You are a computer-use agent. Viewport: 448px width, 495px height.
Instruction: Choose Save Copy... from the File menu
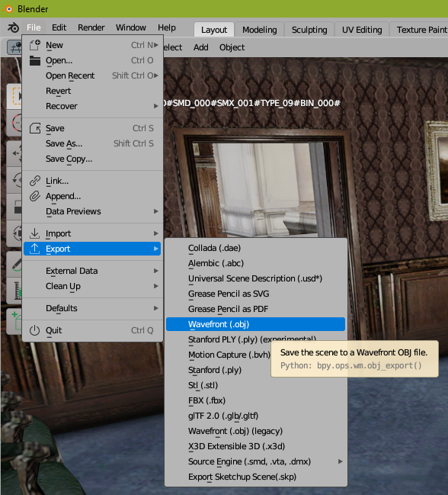click(x=92, y=159)
